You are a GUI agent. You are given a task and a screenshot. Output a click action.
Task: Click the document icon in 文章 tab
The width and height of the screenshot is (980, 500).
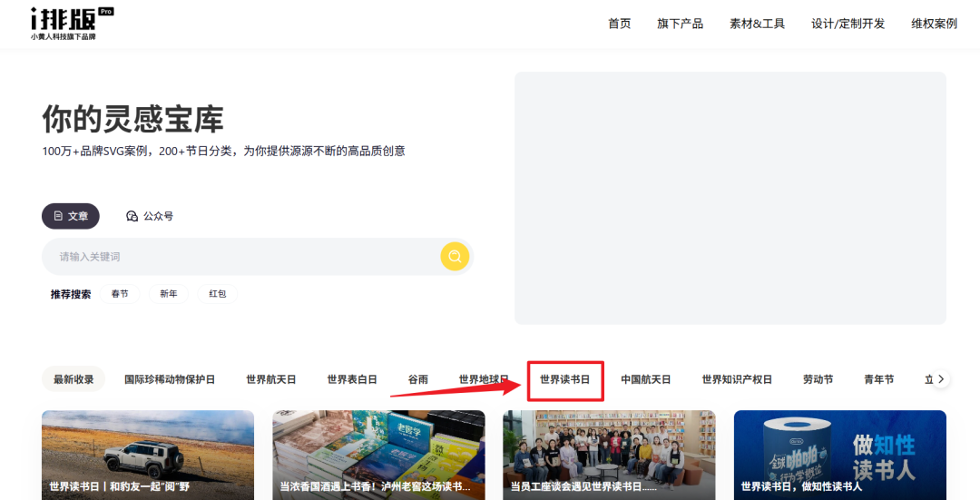pos(58,216)
